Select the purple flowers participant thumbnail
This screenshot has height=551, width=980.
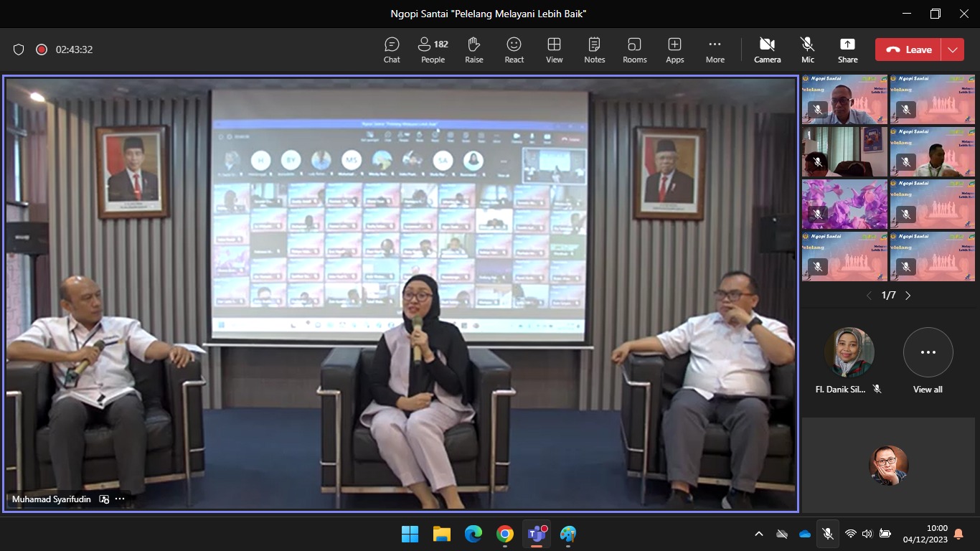[844, 204]
